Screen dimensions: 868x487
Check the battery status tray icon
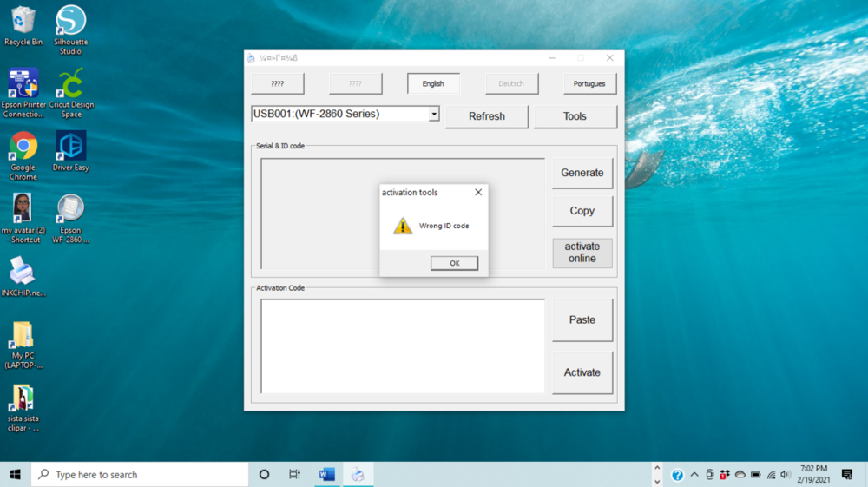coord(756,475)
